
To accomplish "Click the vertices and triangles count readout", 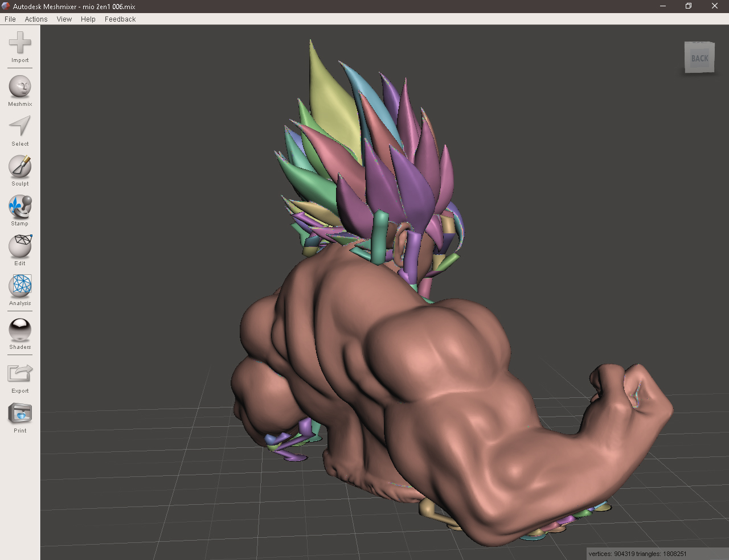I will (x=638, y=554).
